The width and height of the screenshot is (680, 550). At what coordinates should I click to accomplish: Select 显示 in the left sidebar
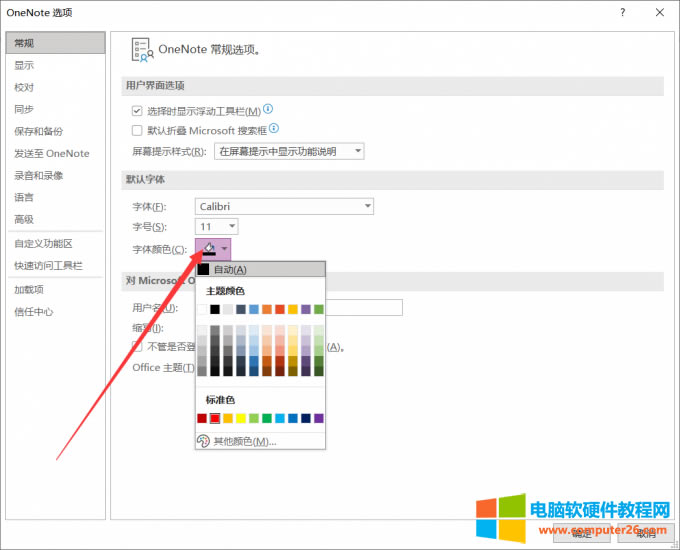pyautogui.click(x=24, y=65)
